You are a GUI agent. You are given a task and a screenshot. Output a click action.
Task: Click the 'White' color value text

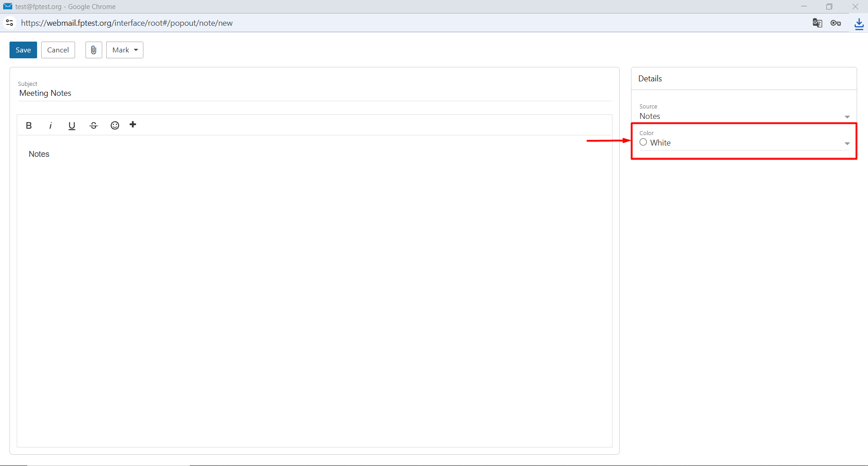660,143
